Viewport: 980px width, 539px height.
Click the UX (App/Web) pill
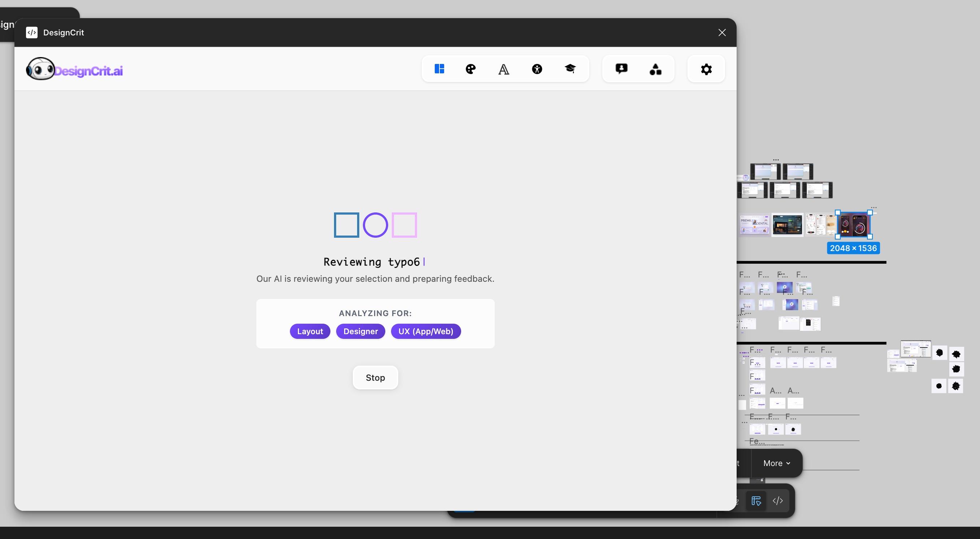pyautogui.click(x=425, y=331)
